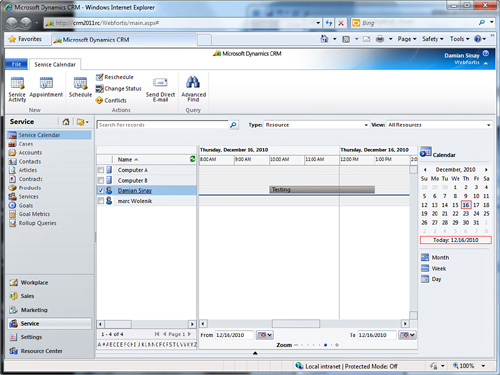Go to previous month in mini calendar

(425, 170)
